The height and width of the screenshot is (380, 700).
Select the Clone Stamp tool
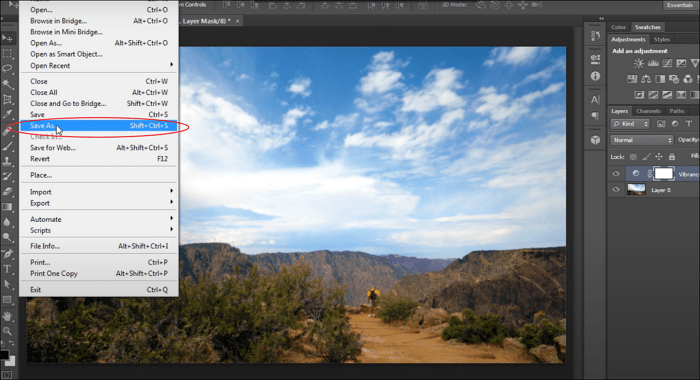tap(7, 161)
